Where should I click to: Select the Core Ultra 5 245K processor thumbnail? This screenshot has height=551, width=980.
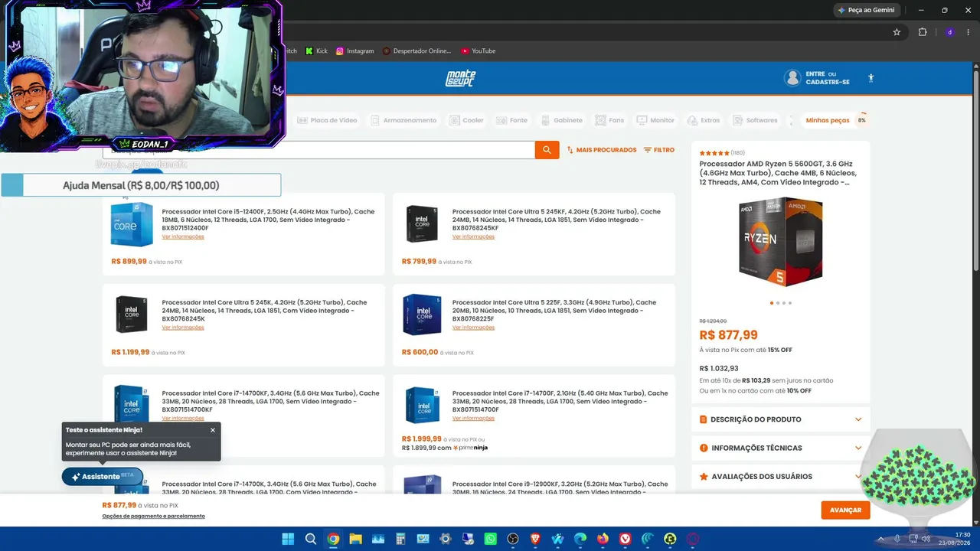(x=132, y=315)
